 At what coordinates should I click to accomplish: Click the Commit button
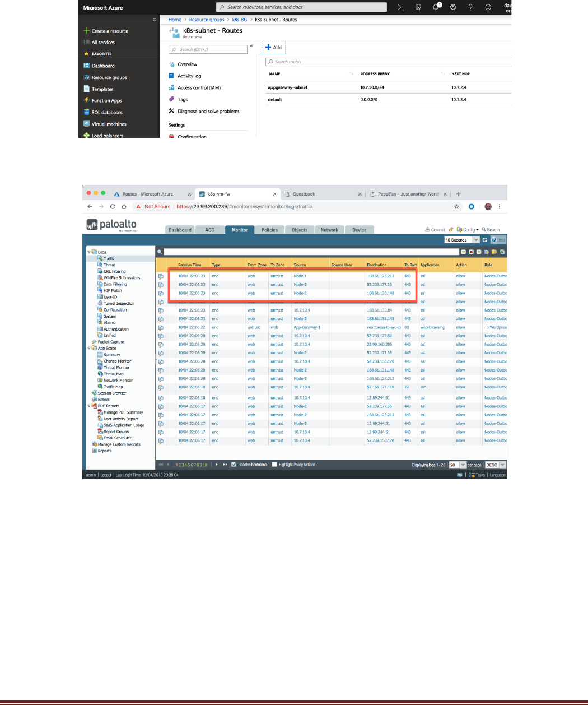point(435,229)
